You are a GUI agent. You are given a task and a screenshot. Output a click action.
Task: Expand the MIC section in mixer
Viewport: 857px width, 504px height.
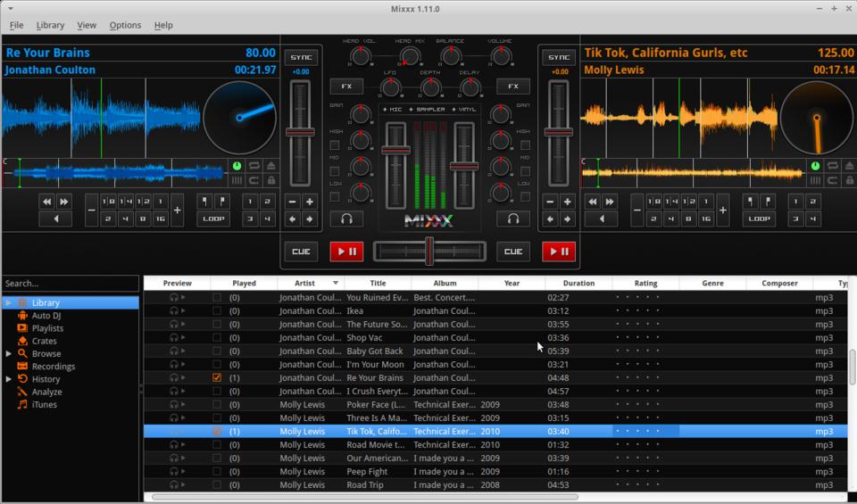tap(393, 110)
